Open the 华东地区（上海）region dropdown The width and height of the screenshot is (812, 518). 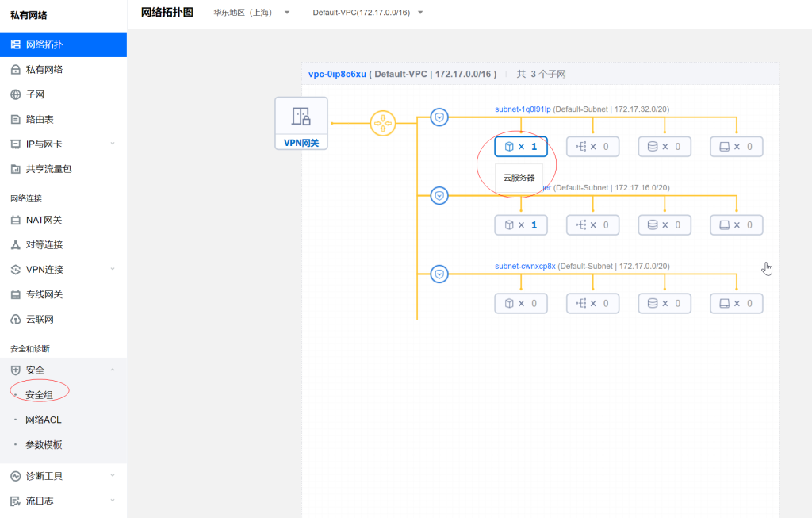click(251, 13)
